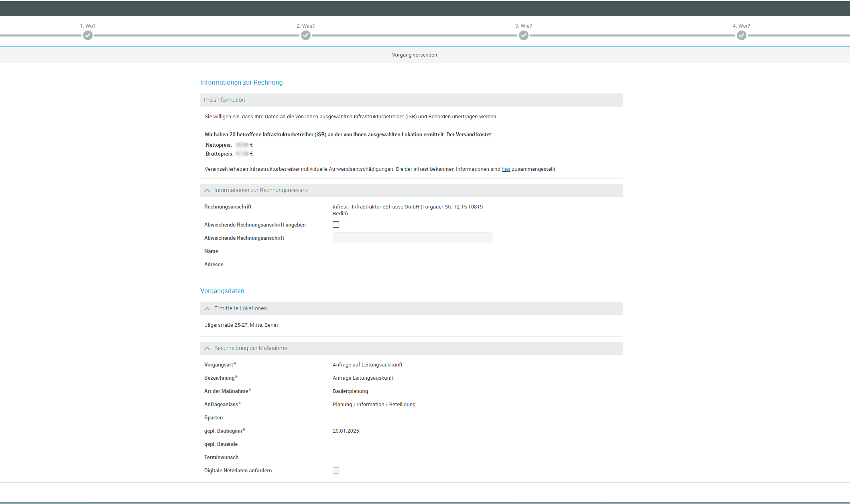Enable Abweichende Rechnungsanschrift angeben checkbox
The height and width of the screenshot is (504, 850).
coord(336,225)
